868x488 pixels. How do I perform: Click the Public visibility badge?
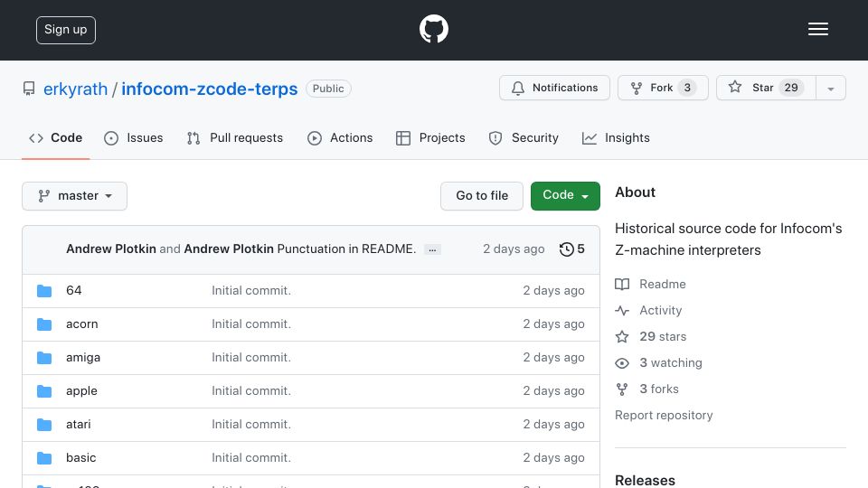pyautogui.click(x=328, y=89)
